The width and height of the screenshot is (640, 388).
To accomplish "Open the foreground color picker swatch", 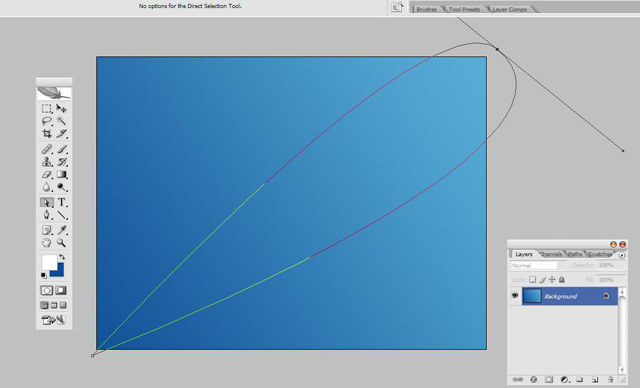I will click(x=49, y=262).
